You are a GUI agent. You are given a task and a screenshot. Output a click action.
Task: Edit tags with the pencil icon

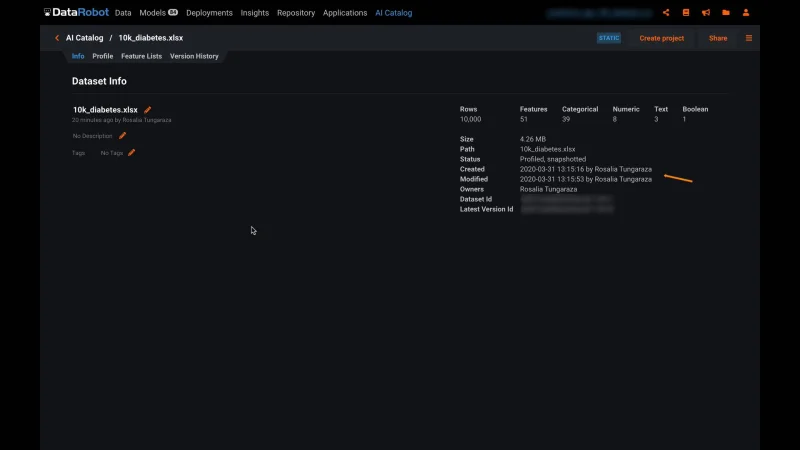pos(132,153)
